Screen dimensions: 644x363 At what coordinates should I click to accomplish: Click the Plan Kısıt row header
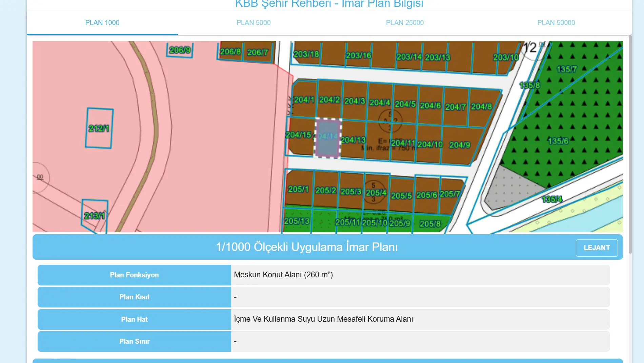pos(134,297)
